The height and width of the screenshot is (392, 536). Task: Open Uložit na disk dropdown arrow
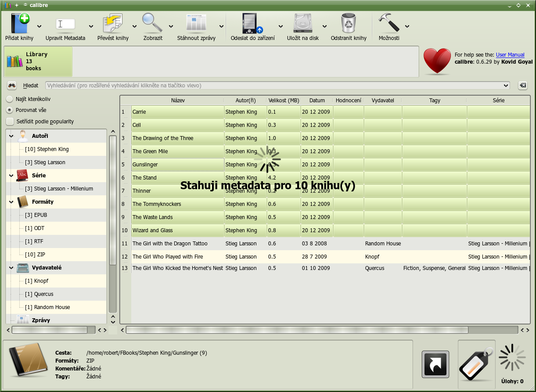coord(325,26)
